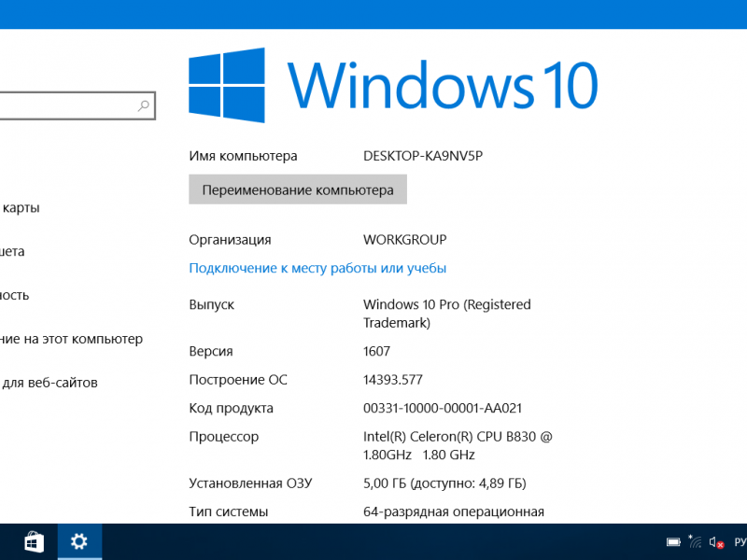This screenshot has width=747, height=560.
Task: Check the battery status tray icon
Action: pyautogui.click(x=673, y=542)
